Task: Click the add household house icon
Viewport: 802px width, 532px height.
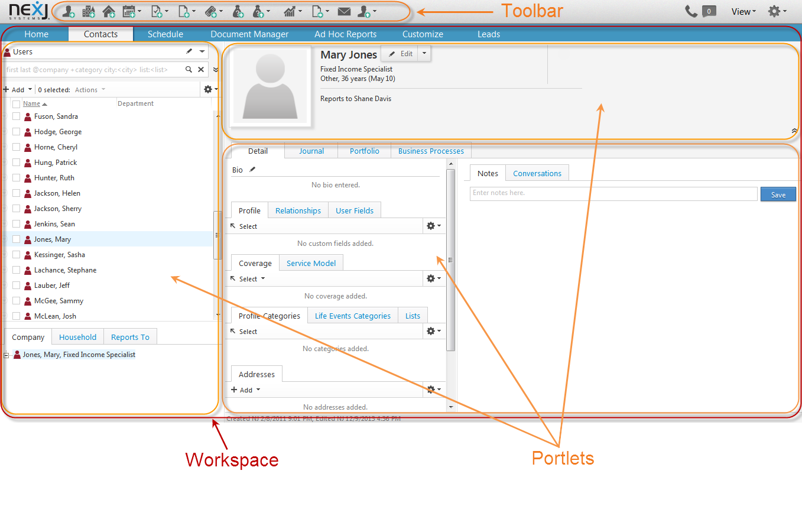Action: [x=109, y=11]
